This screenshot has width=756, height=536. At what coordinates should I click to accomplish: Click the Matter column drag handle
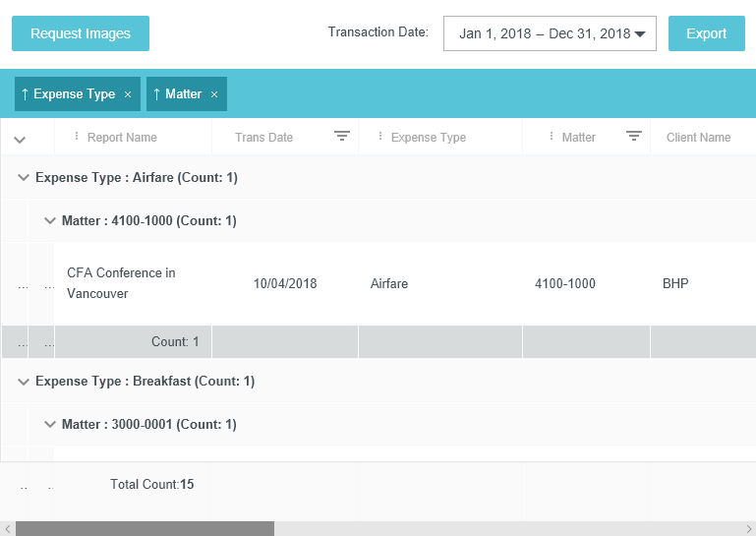552,137
